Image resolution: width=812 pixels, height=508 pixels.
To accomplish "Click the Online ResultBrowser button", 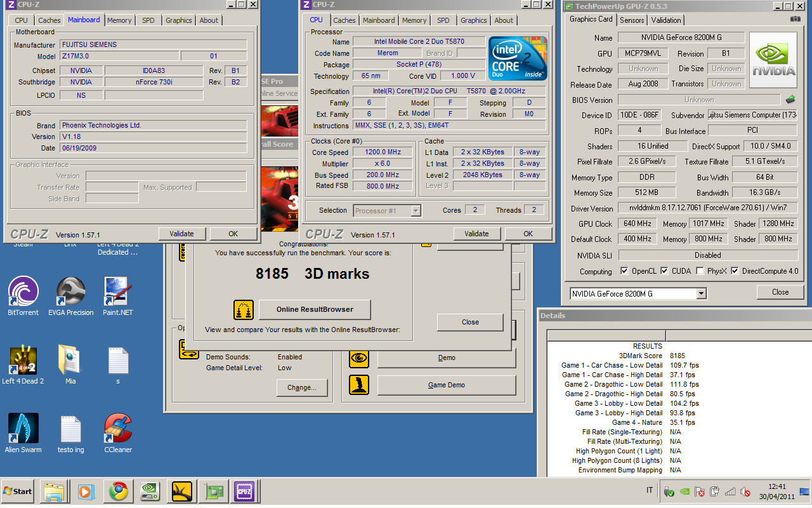I will (315, 309).
